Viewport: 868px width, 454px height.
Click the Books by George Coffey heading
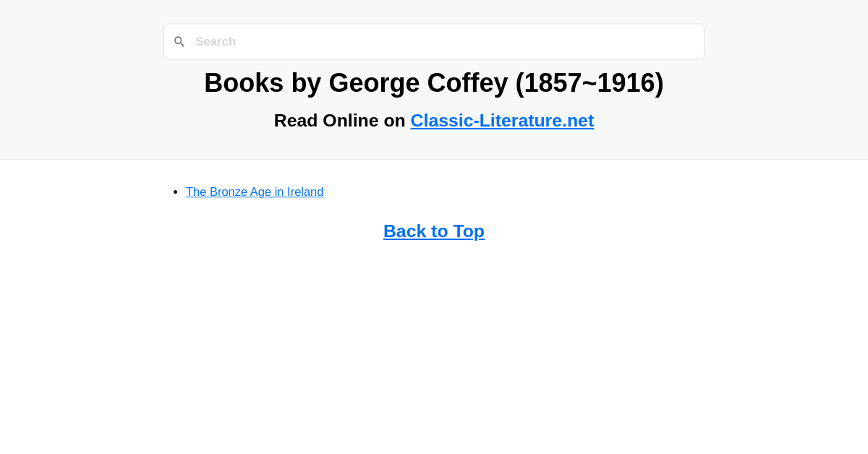(434, 82)
